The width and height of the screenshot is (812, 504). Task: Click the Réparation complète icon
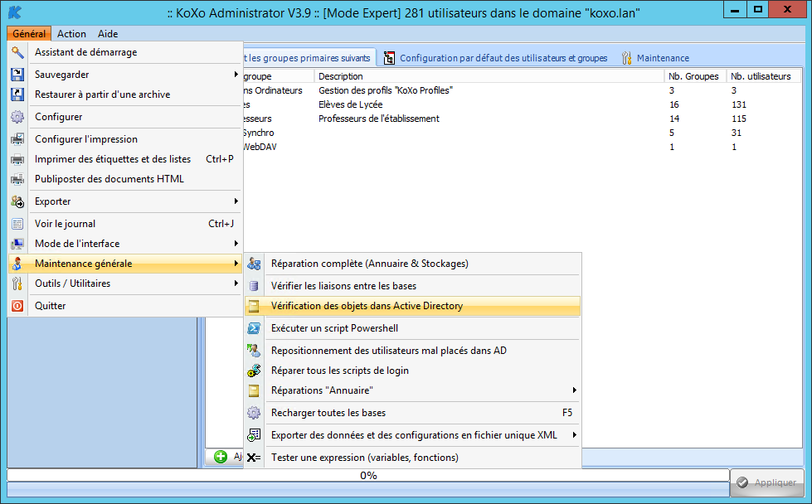pyautogui.click(x=254, y=264)
